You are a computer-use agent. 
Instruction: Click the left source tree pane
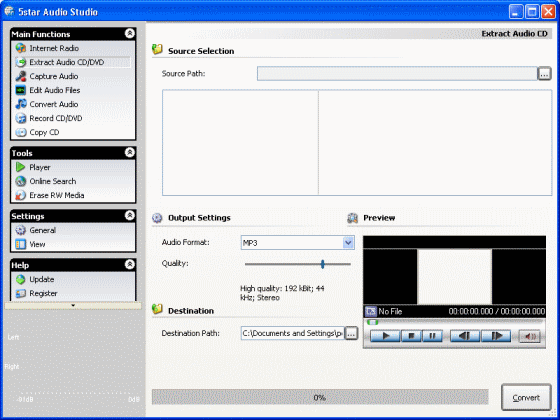pos(240,142)
